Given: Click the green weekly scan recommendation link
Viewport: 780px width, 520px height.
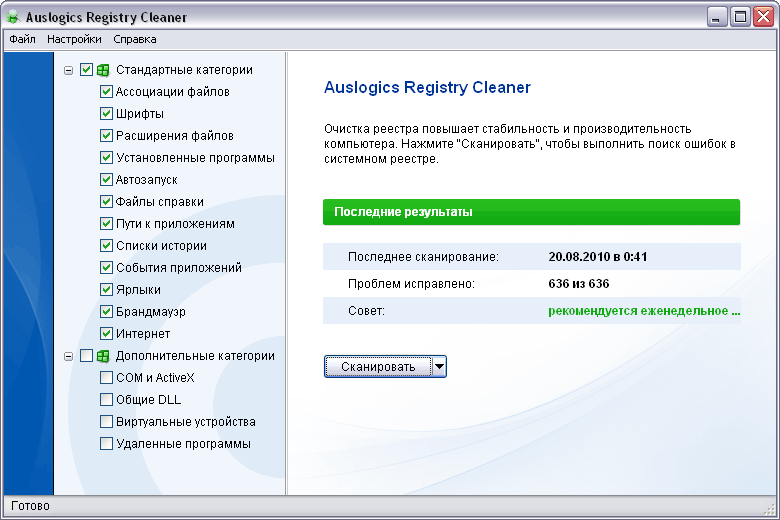Looking at the screenshot, I should 644,311.
